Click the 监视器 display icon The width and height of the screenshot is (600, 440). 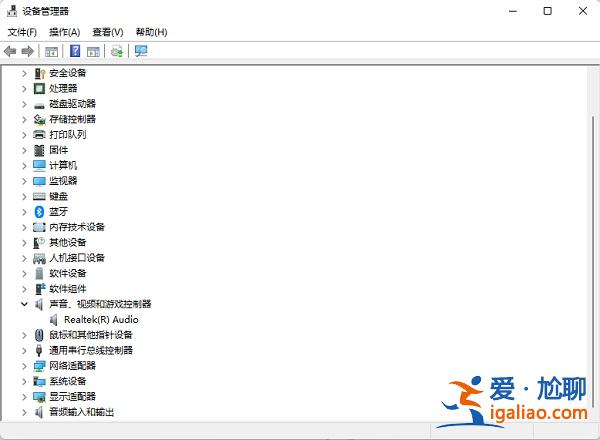[x=39, y=181]
